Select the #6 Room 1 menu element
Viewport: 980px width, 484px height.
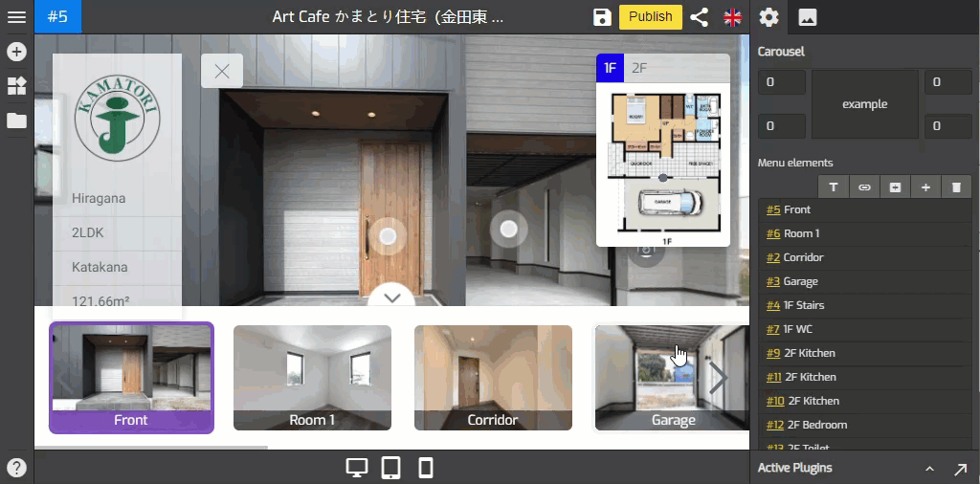pyautogui.click(x=865, y=233)
